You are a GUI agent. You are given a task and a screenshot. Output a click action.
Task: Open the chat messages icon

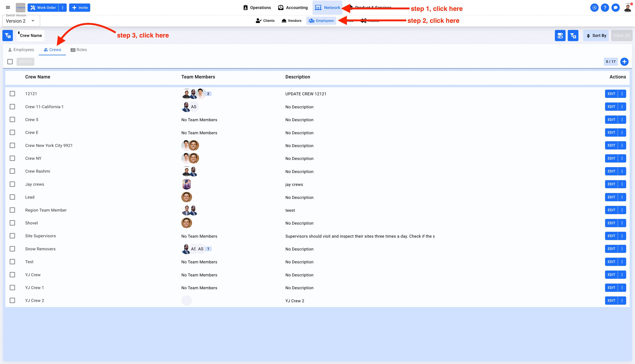click(616, 8)
